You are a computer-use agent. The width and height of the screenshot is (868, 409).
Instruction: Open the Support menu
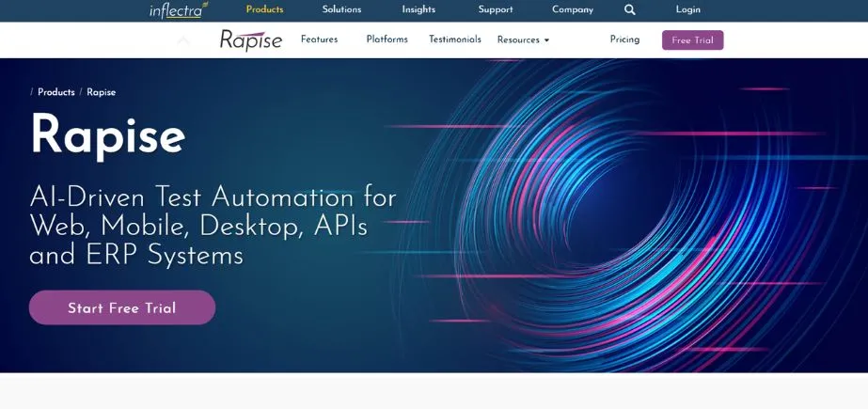coord(496,9)
